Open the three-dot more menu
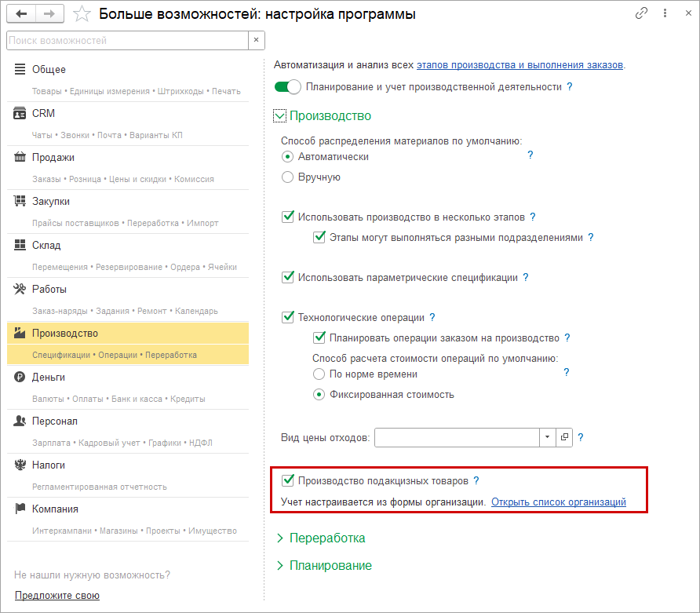Screen dimensions: 700x613 [x=665, y=13]
